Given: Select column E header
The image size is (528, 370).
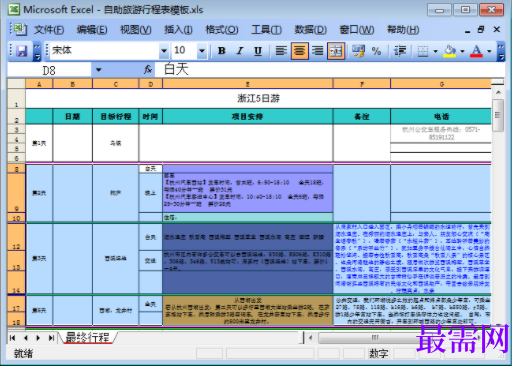Looking at the screenshot, I should (x=248, y=84).
